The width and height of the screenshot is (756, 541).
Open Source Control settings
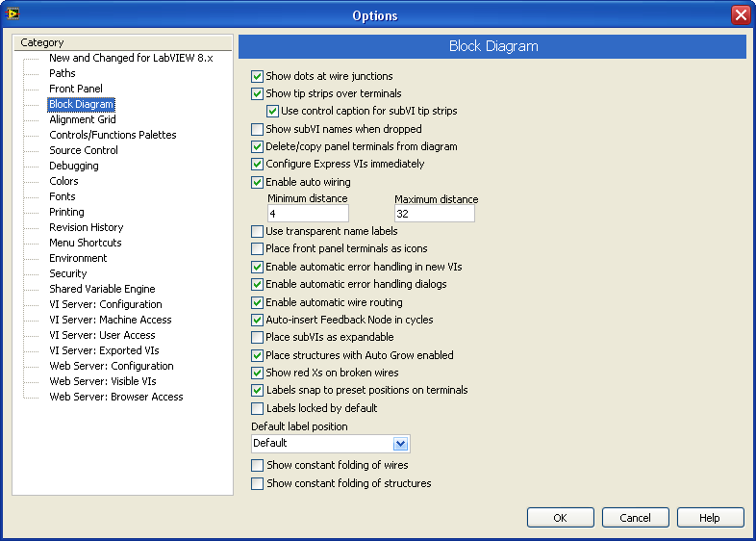click(84, 150)
